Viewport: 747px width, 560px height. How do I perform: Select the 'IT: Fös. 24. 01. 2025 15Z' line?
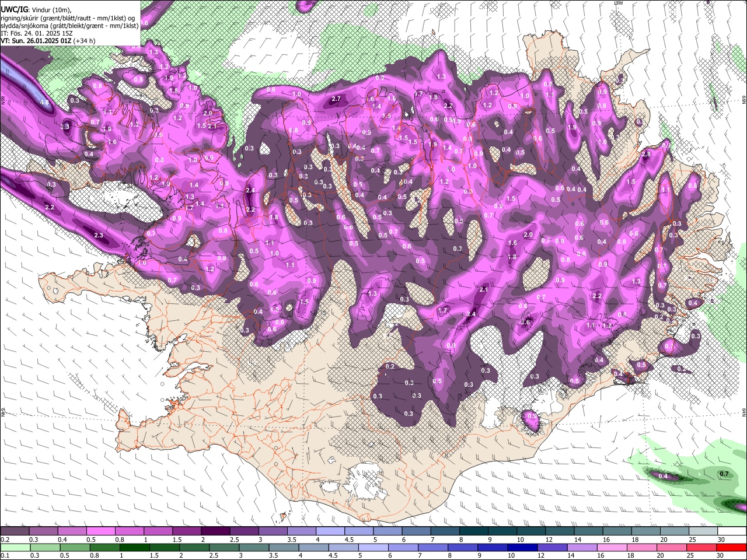coord(37,33)
